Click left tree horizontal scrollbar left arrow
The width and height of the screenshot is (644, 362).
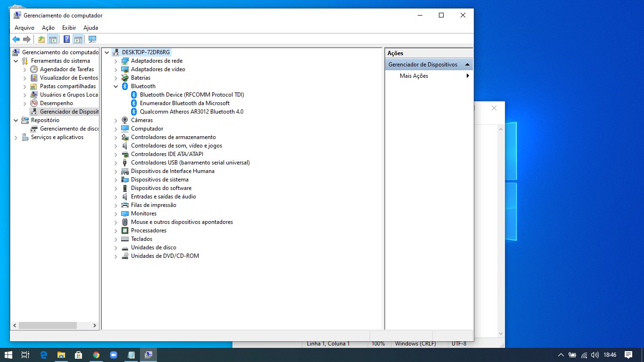coord(15,325)
